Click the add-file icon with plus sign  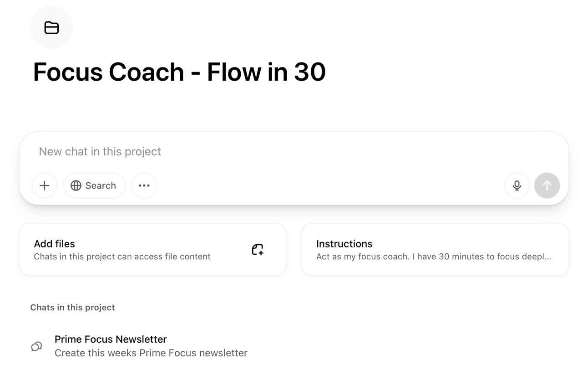[258, 249]
